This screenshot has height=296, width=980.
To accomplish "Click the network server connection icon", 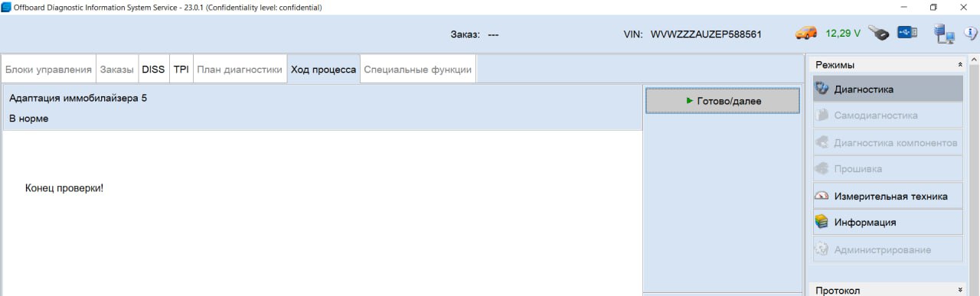I will point(943,34).
